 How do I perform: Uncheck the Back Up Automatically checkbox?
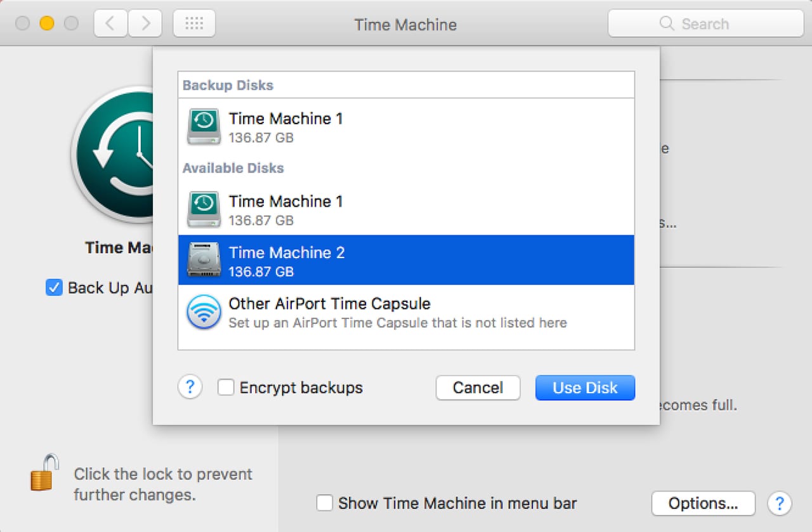pos(54,288)
